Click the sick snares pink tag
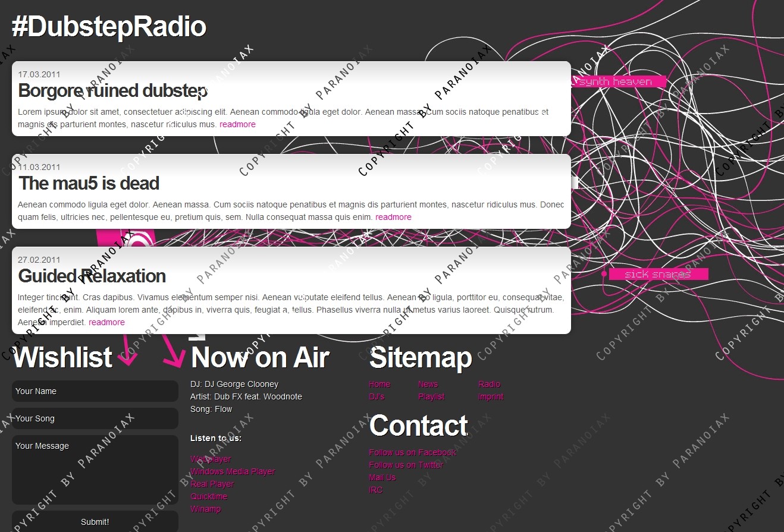The image size is (784, 532). [x=657, y=275]
